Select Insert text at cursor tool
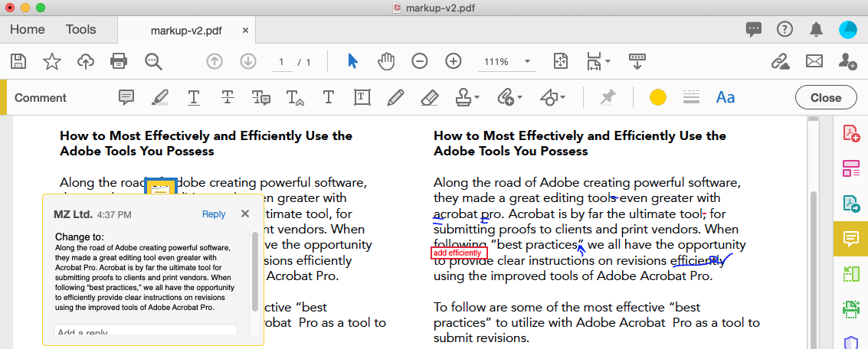The image size is (868, 349). pyautogui.click(x=295, y=98)
